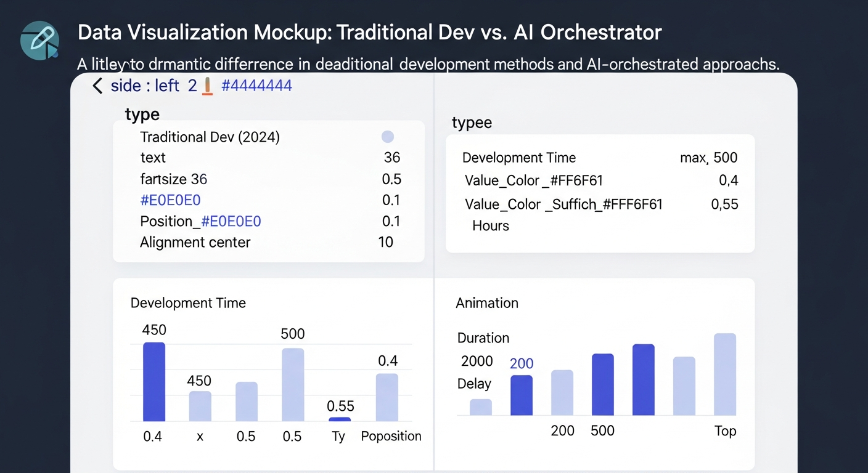Click the fartsize 36 property row
This screenshot has height=473, width=868.
tap(173, 179)
